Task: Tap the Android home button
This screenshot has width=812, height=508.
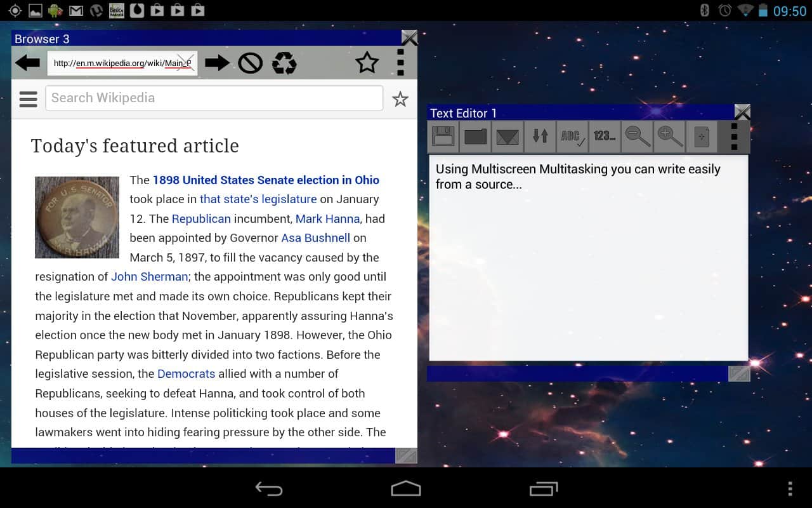Action: (405, 488)
